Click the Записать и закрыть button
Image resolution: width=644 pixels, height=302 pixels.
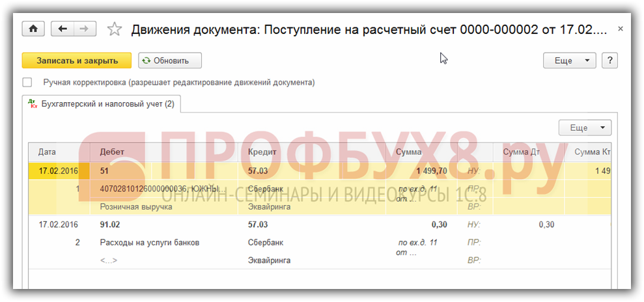tap(77, 61)
